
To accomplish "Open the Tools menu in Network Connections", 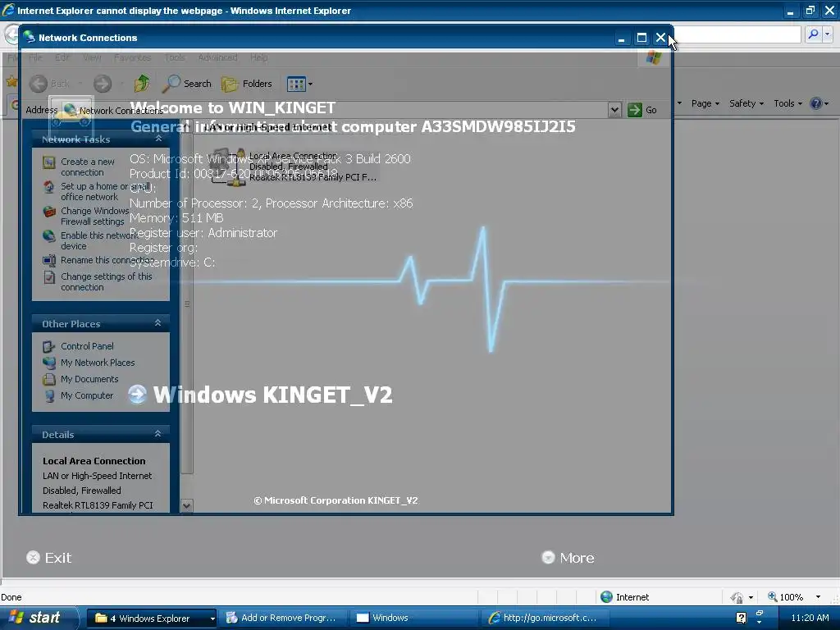I will [175, 57].
